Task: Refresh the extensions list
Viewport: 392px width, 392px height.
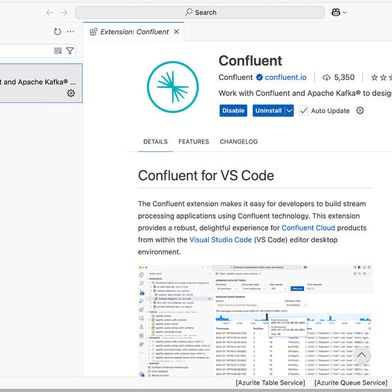Action: (57, 32)
